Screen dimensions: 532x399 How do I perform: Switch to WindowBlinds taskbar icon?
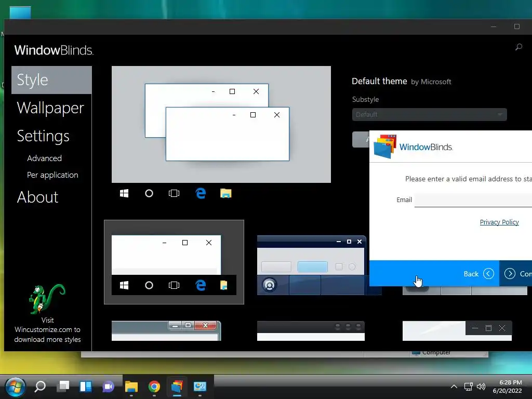177,387
